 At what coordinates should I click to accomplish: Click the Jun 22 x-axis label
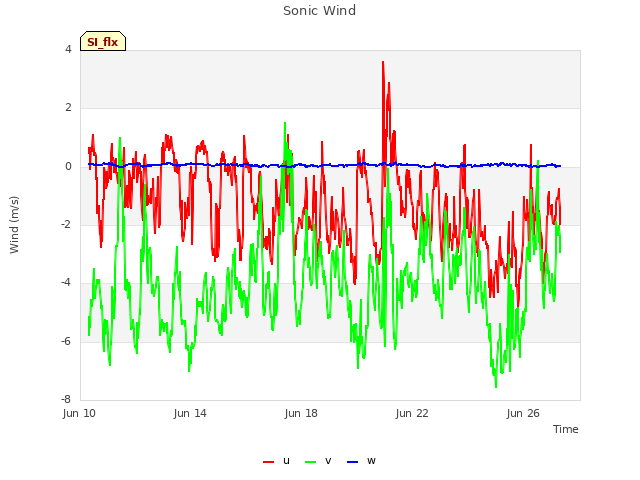click(412, 413)
